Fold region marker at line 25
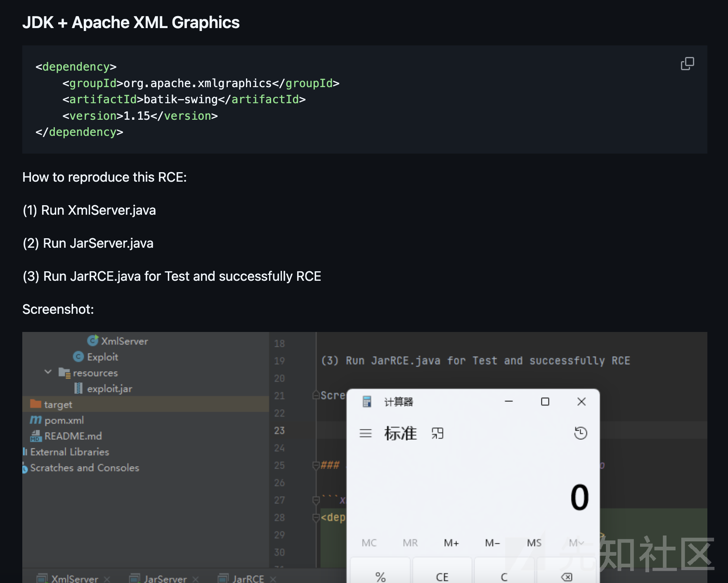Image resolution: width=728 pixels, height=583 pixels. (316, 466)
